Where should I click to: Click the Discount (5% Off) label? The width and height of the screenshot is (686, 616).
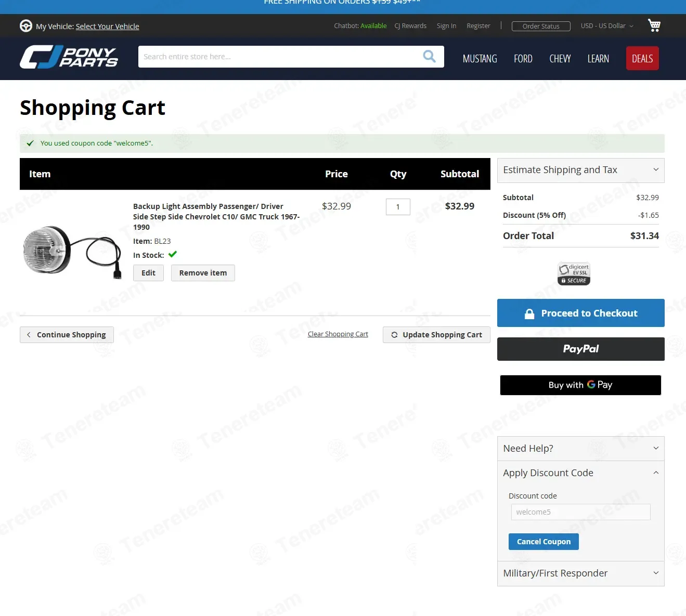point(534,215)
